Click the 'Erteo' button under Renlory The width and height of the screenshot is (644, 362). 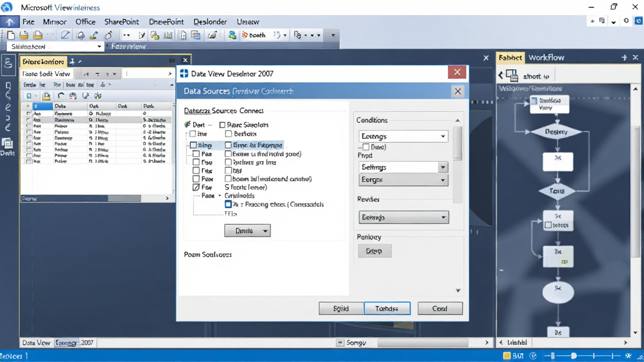coord(375,251)
